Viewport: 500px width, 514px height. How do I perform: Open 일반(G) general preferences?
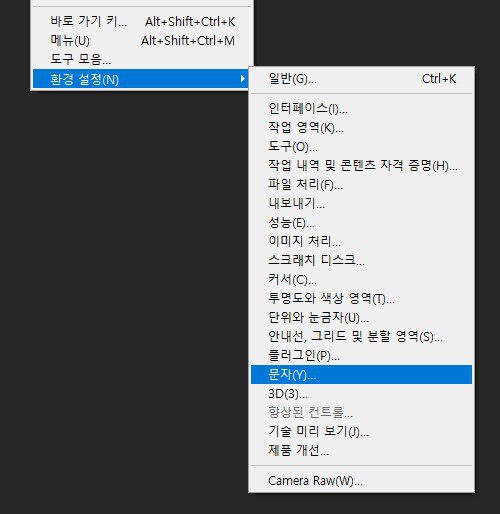pyautogui.click(x=361, y=79)
